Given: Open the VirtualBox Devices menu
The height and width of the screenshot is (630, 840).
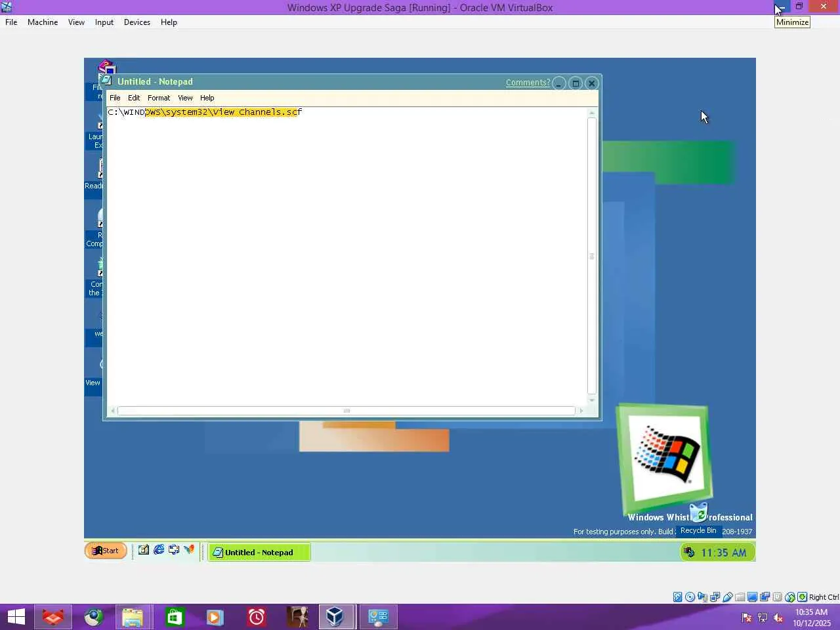Looking at the screenshot, I should [137, 22].
